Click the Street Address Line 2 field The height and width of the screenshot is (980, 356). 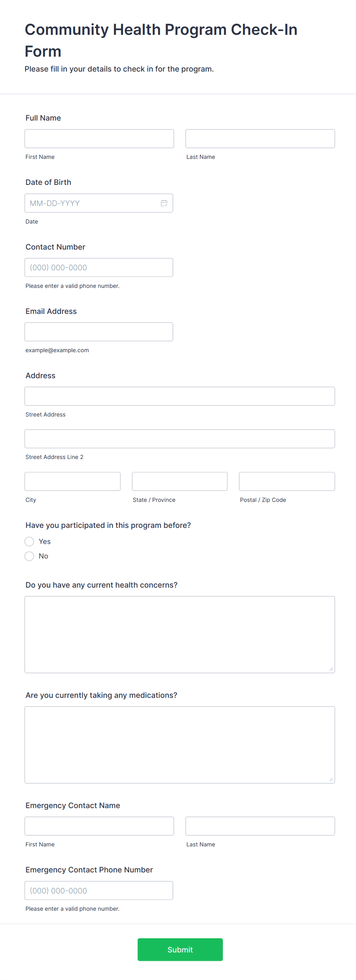(x=180, y=438)
